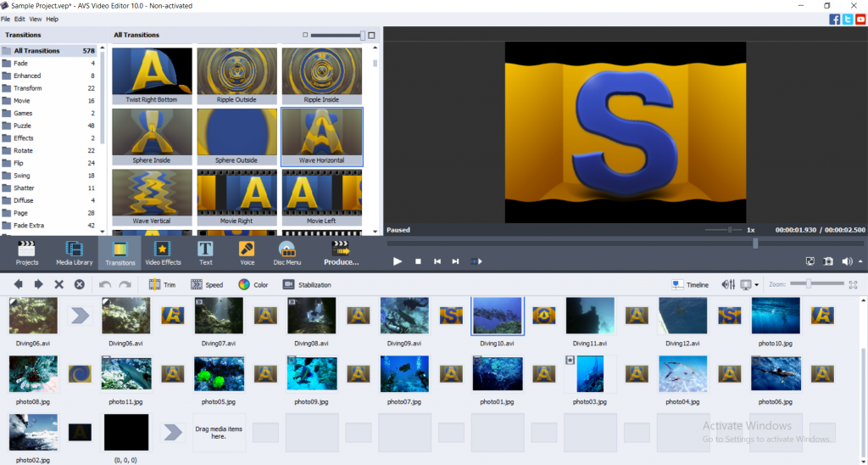
Task: Open the Help menu
Action: 53,19
